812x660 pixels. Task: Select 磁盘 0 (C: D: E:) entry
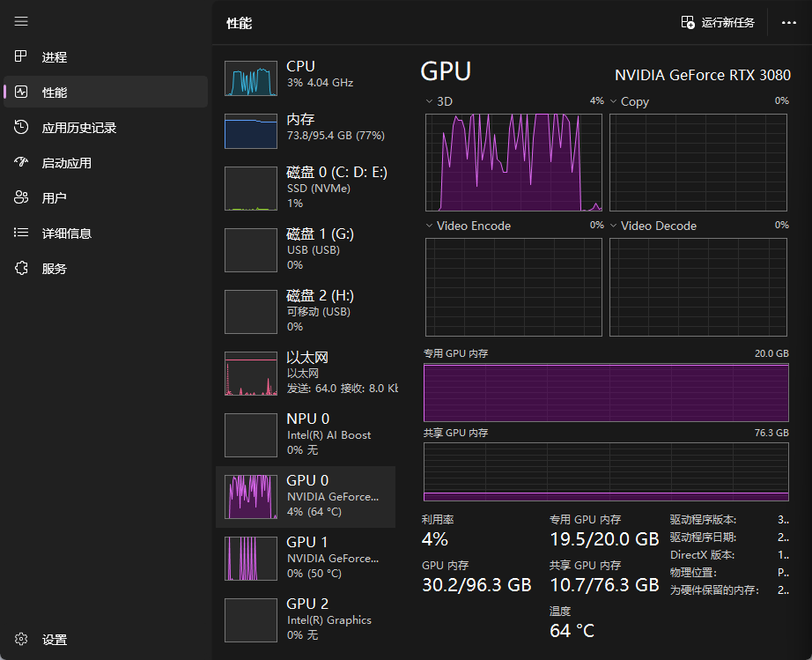(x=306, y=188)
